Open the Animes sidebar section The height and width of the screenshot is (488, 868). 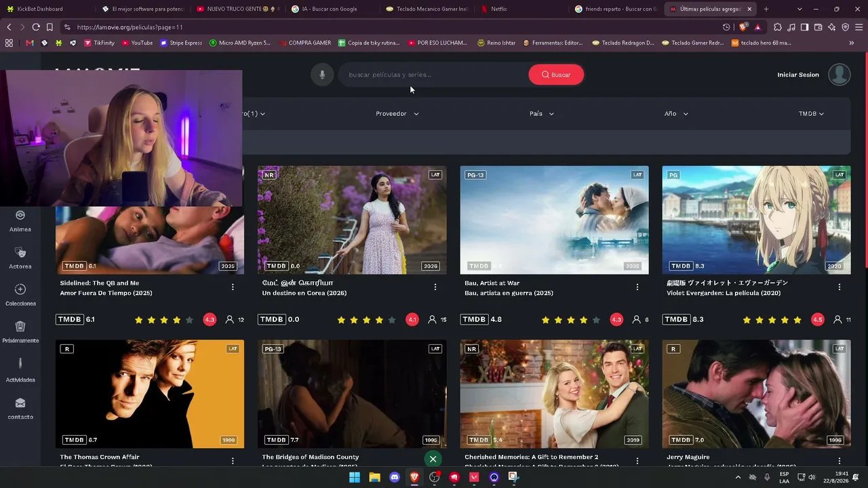click(x=20, y=221)
